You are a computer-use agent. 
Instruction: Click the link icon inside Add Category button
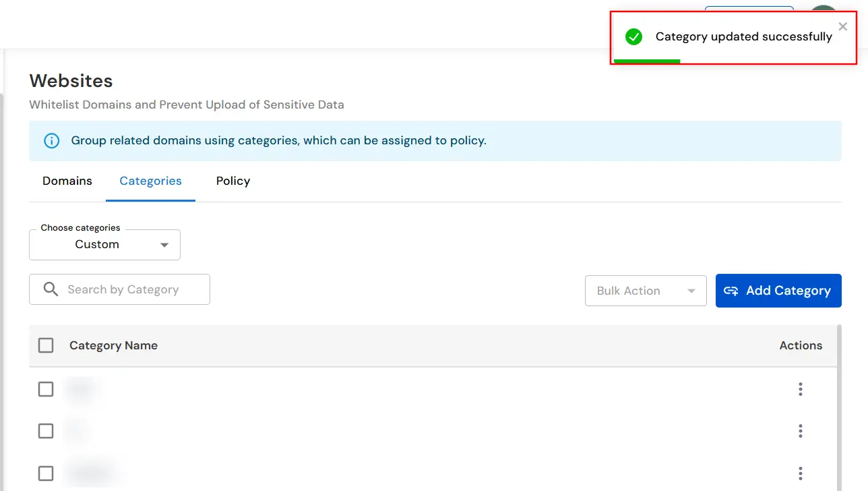(731, 290)
